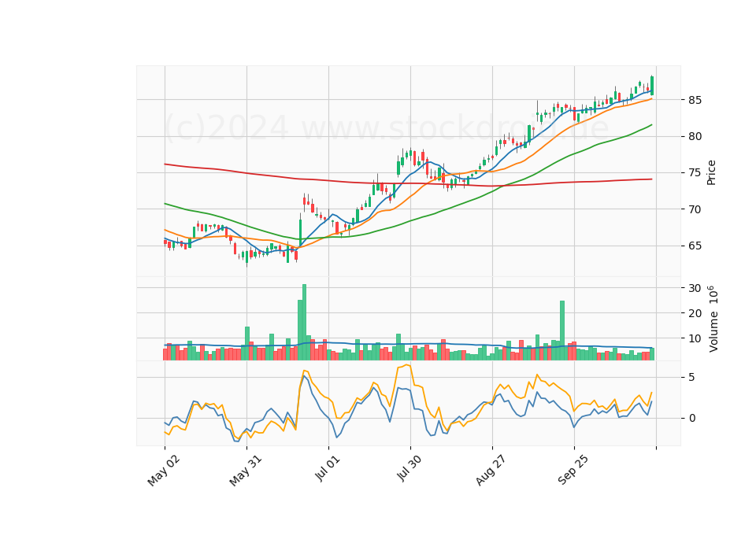This screenshot has height=543, width=756.
Task: Click the 'May 31' date axis label
Action: coord(246,471)
